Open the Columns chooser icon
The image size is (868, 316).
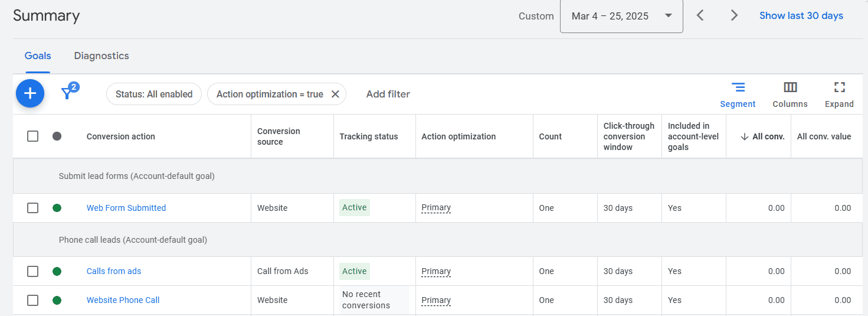coord(790,88)
